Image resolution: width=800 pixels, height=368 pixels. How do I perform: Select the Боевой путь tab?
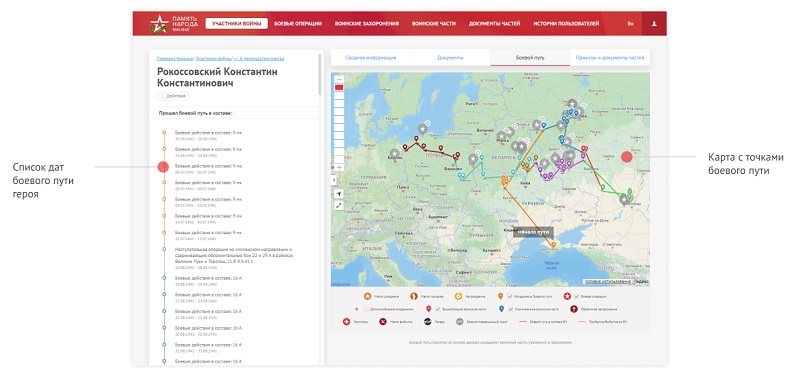(x=530, y=58)
